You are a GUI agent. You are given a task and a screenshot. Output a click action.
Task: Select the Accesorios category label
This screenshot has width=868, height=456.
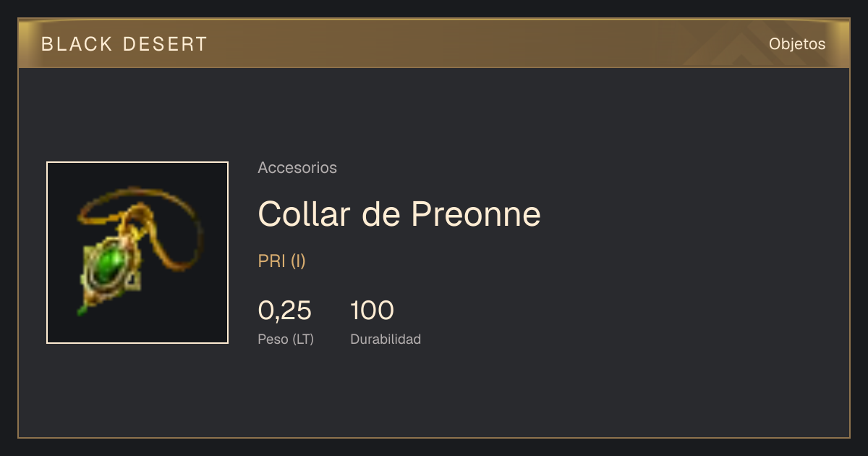(x=297, y=168)
